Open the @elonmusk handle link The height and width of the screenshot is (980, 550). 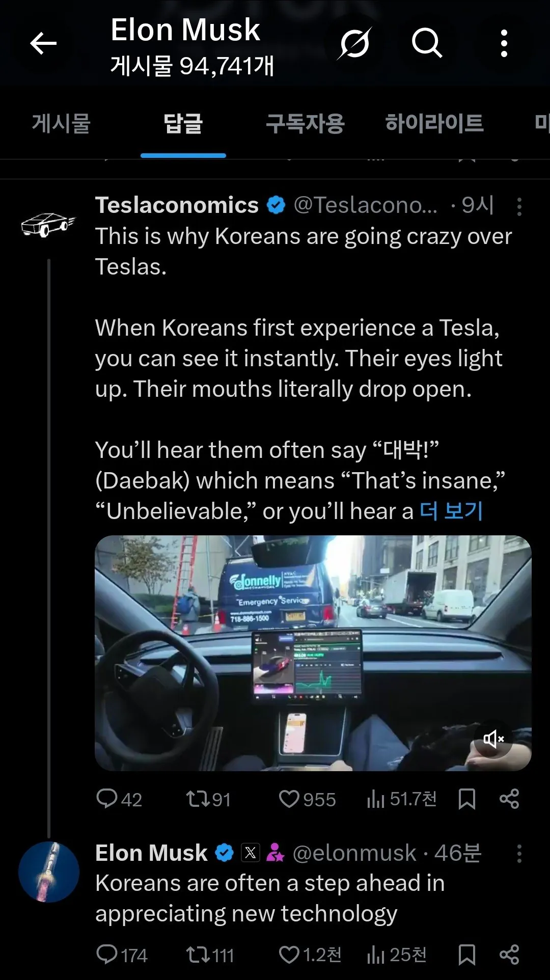coord(354,853)
